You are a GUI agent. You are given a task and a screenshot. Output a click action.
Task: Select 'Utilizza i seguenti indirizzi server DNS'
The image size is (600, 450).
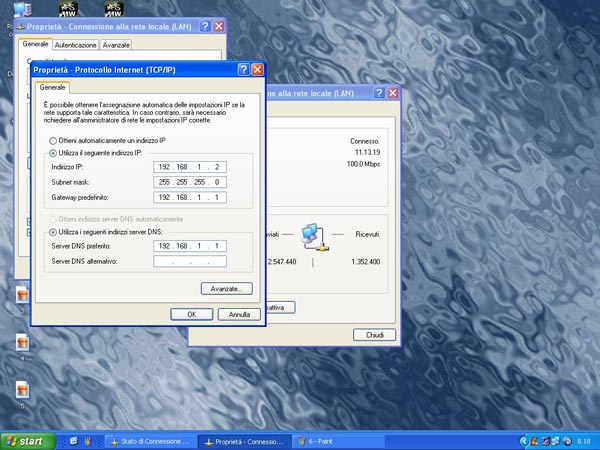coord(106,232)
